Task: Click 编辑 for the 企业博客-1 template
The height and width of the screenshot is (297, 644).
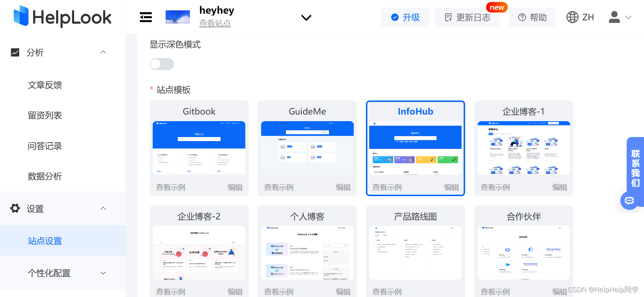Action: [x=560, y=187]
